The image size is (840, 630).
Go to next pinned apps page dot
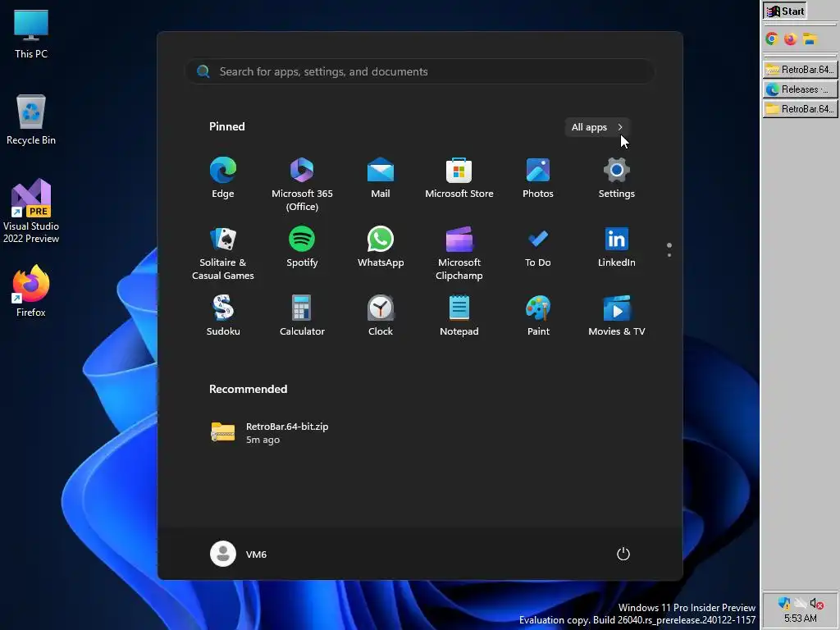[669, 255]
